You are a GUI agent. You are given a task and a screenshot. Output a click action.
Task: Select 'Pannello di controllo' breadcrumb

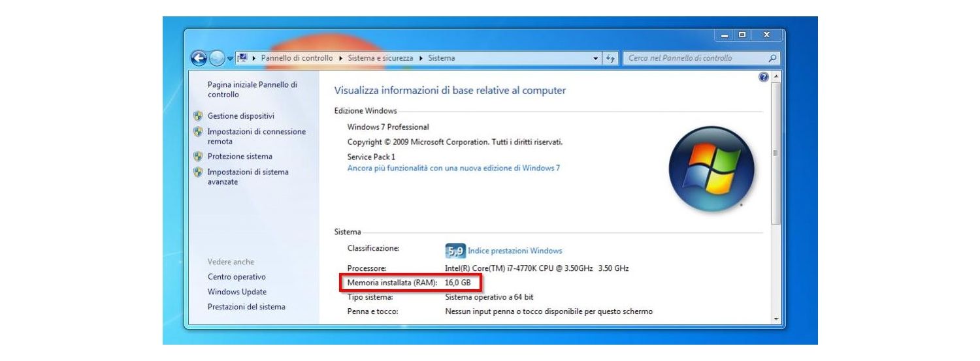pos(297,58)
